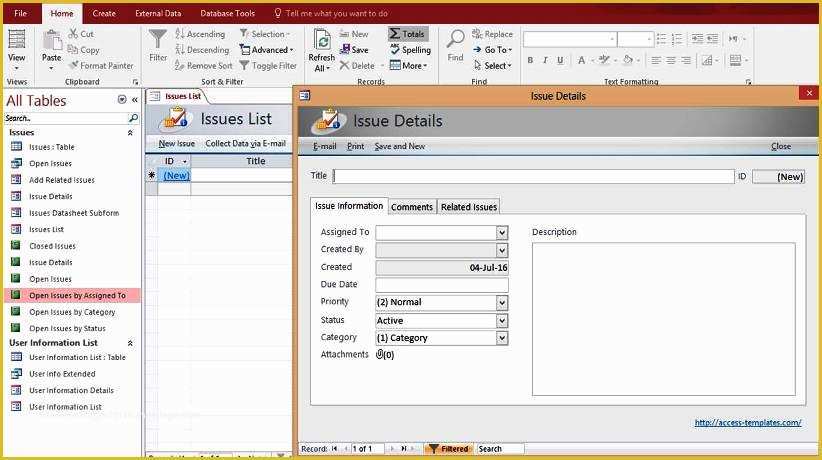The height and width of the screenshot is (460, 822).
Task: Toggle Italic formatting
Action: pyautogui.click(x=545, y=60)
